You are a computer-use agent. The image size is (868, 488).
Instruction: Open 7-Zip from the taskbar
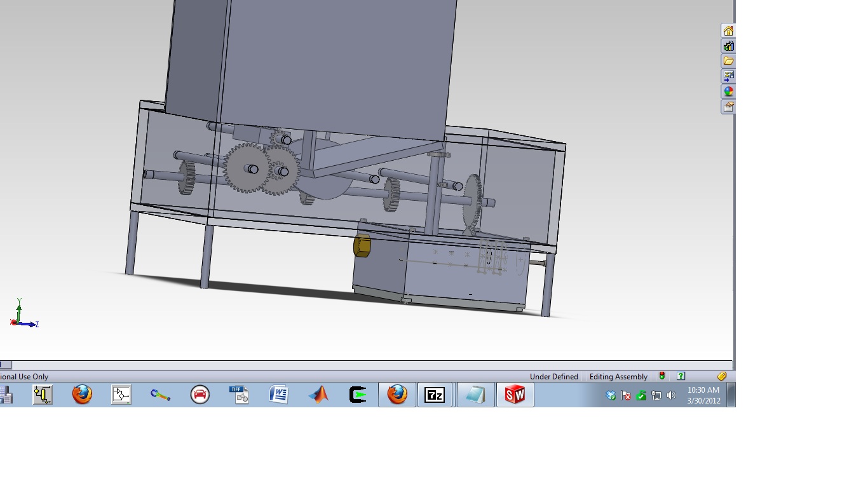coord(435,395)
